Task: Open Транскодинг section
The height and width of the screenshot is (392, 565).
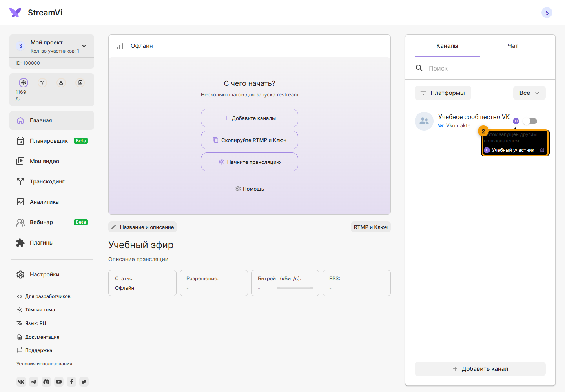Action: click(x=52, y=181)
